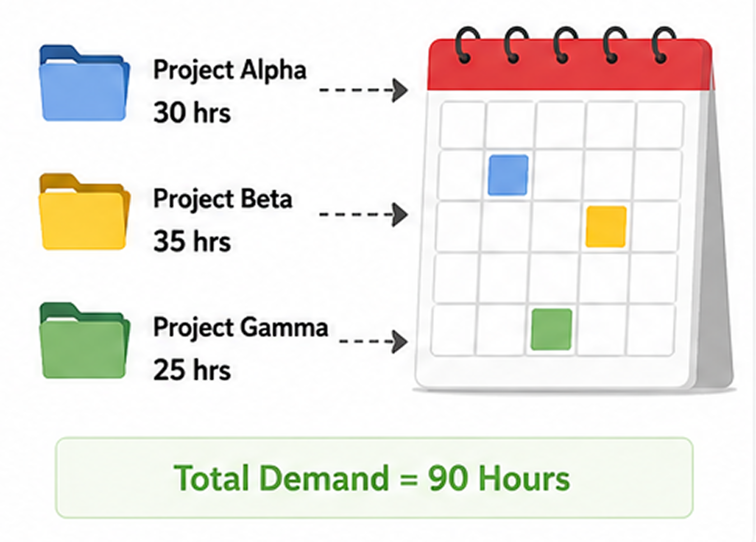Image resolution: width=756 pixels, height=542 pixels.
Task: Click the rightmost spiral ring on the calendar
Action: (x=663, y=45)
